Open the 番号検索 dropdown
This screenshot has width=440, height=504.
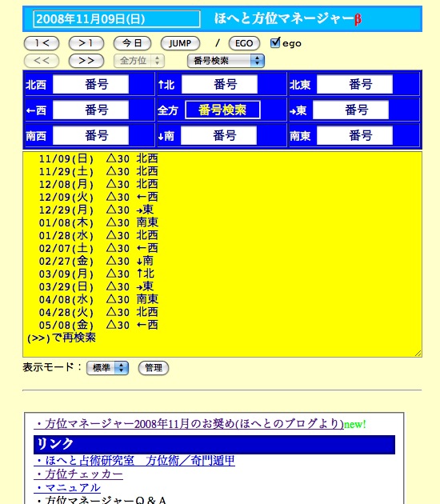coord(226,61)
